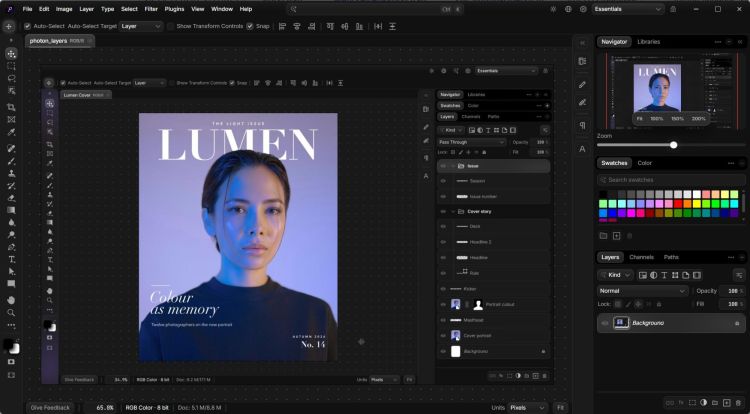The width and height of the screenshot is (750, 414).
Task: Select the Rectangular Marquee tool in the main toolbar
Action: click(11, 66)
